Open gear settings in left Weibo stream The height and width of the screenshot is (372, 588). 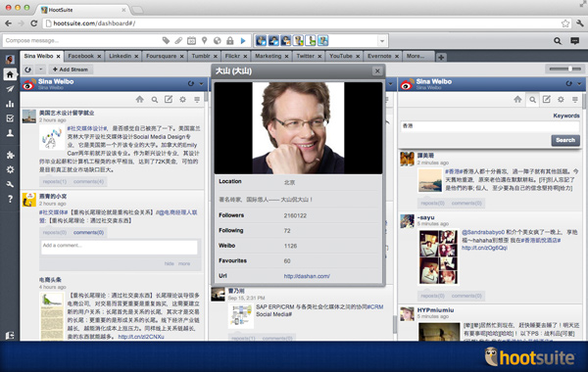182,99
